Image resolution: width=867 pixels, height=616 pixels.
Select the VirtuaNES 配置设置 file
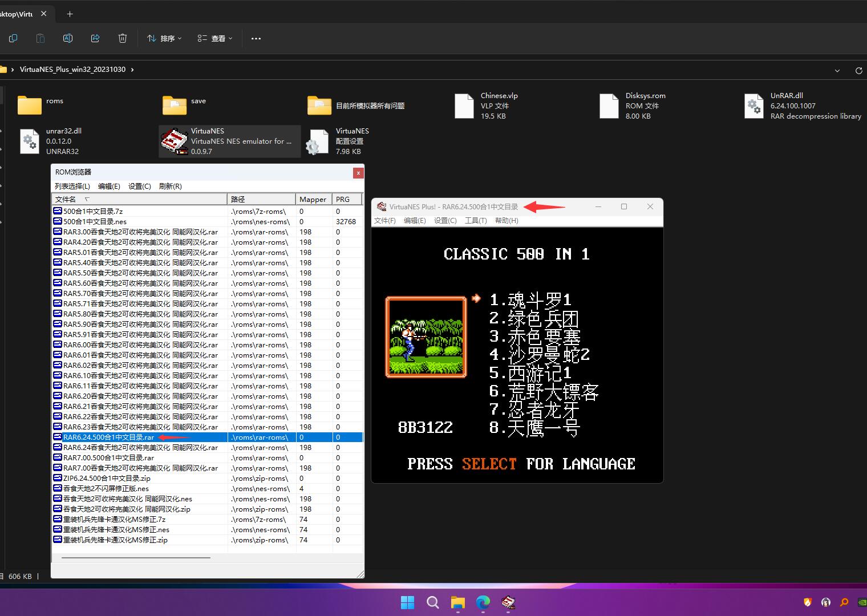click(337, 141)
